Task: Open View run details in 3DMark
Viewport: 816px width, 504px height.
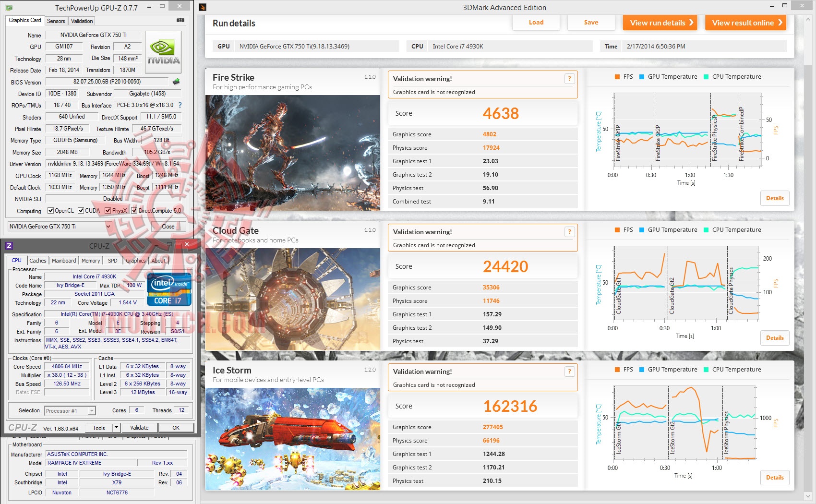Action: click(x=660, y=23)
